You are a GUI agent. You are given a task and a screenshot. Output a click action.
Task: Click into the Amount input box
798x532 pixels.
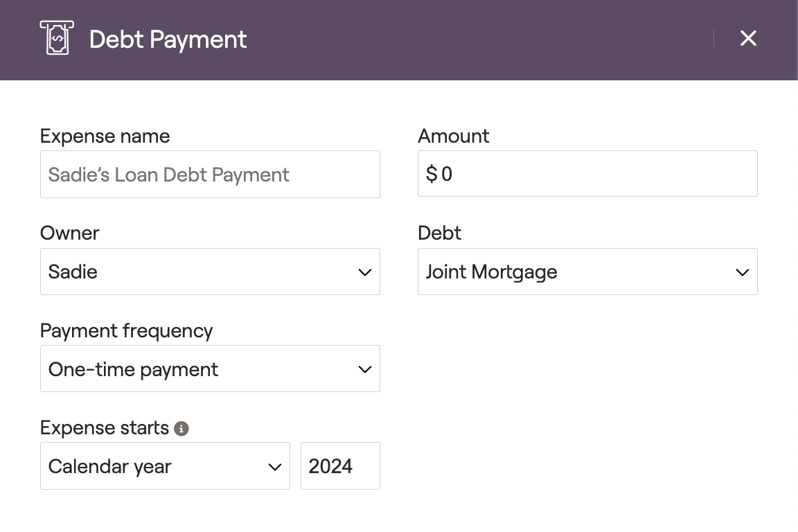[x=596, y=174]
